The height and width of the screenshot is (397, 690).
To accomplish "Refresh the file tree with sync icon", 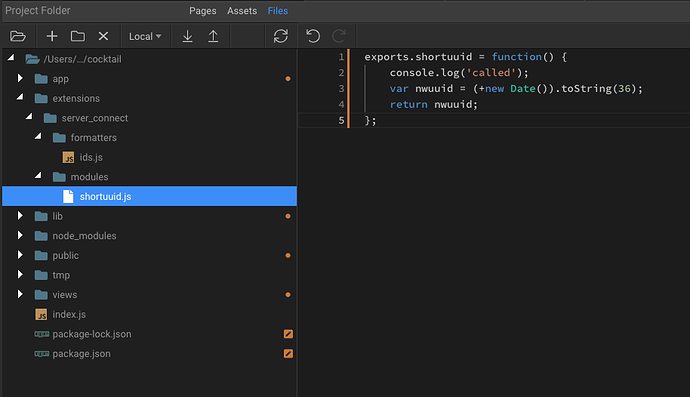I will pos(281,36).
